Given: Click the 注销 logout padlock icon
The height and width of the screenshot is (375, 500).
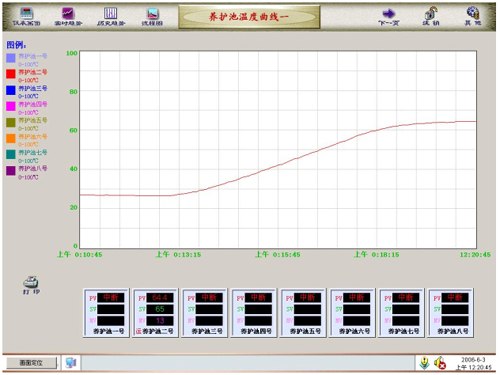Looking at the screenshot, I should pyautogui.click(x=431, y=14).
